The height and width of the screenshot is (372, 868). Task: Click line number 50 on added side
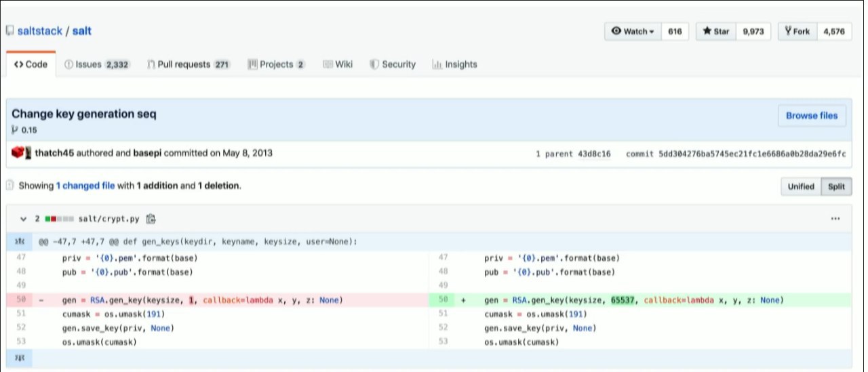[443, 299]
